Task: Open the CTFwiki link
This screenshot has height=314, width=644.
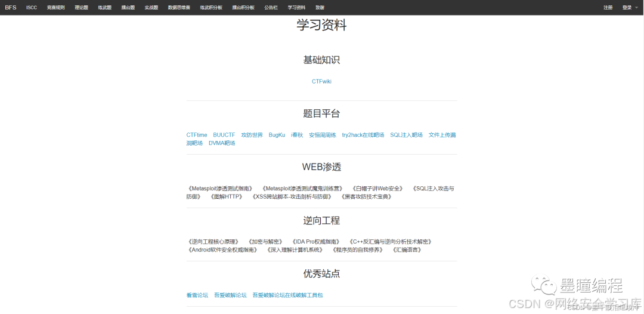Action: [321, 81]
